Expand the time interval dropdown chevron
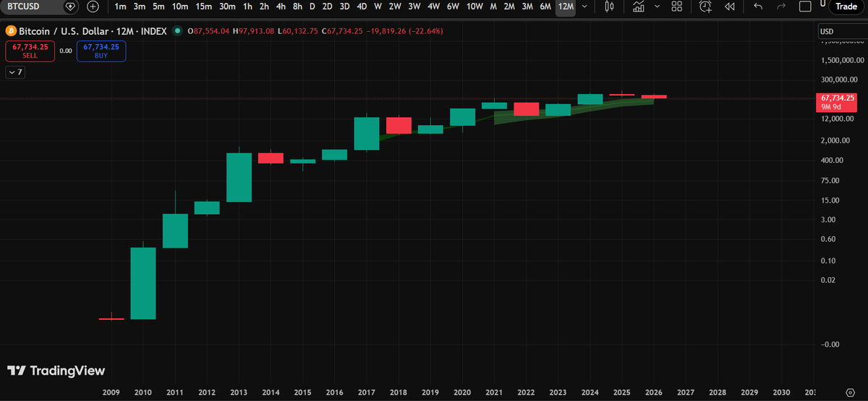 click(x=584, y=7)
